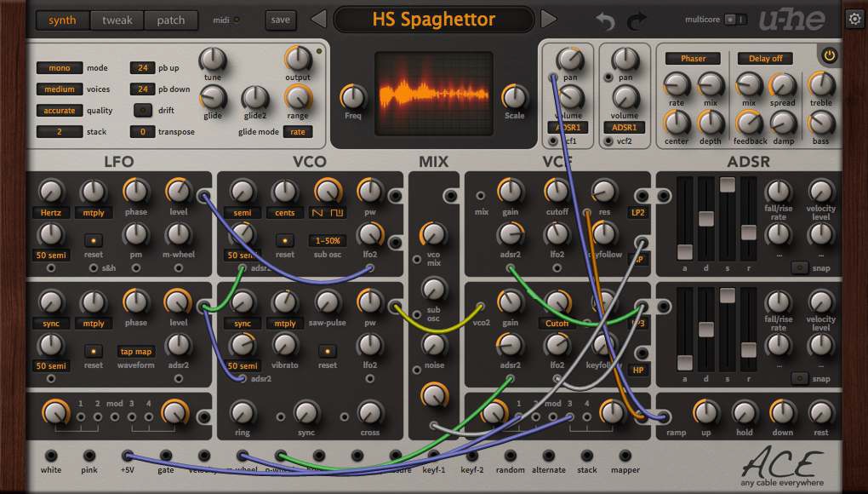Toggle the bottom ADSR snap button
Viewport: 868px width, 494px height.
pos(799,379)
